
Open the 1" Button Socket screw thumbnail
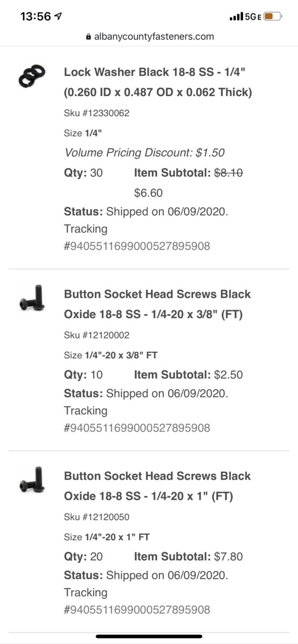(x=32, y=479)
